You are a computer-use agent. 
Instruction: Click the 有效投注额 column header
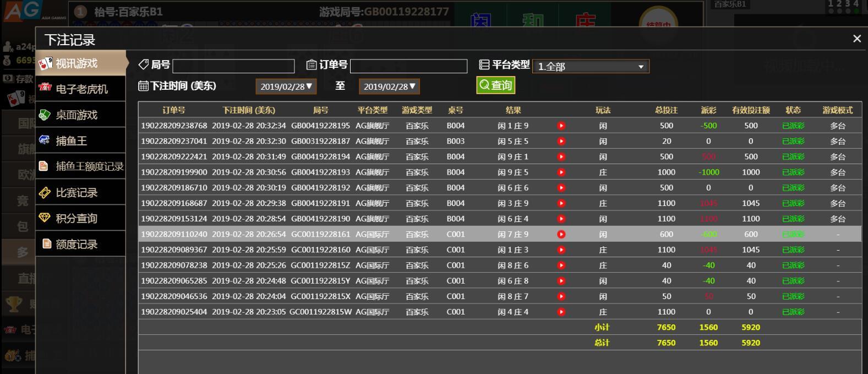click(x=751, y=110)
